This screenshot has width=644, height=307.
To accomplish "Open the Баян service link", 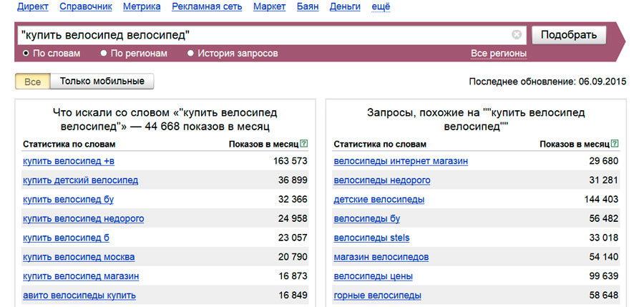I will coord(308,6).
